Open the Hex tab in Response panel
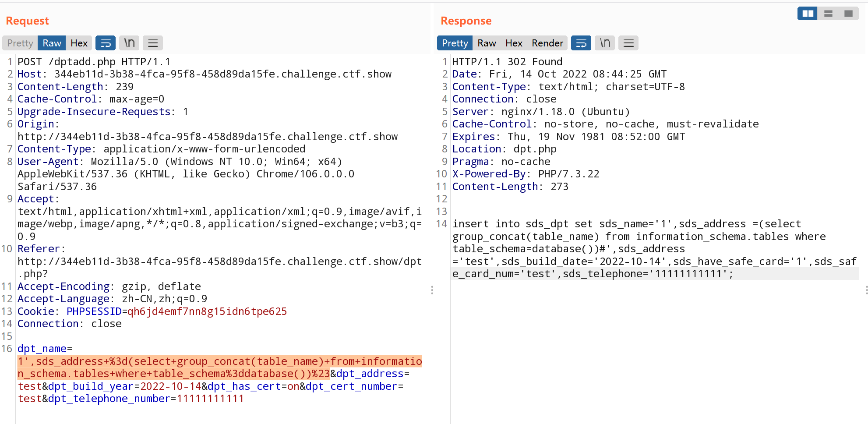This screenshot has width=868, height=424. tap(514, 43)
